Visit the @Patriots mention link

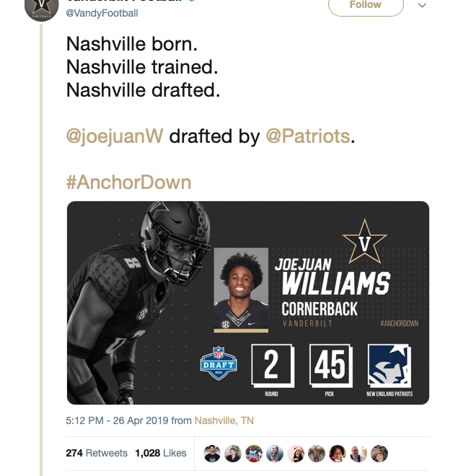[308, 136]
